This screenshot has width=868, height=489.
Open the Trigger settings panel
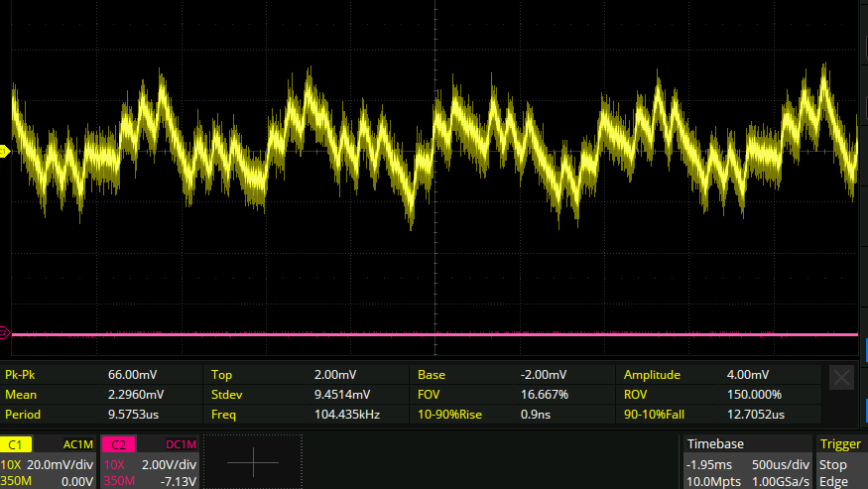coord(840,444)
